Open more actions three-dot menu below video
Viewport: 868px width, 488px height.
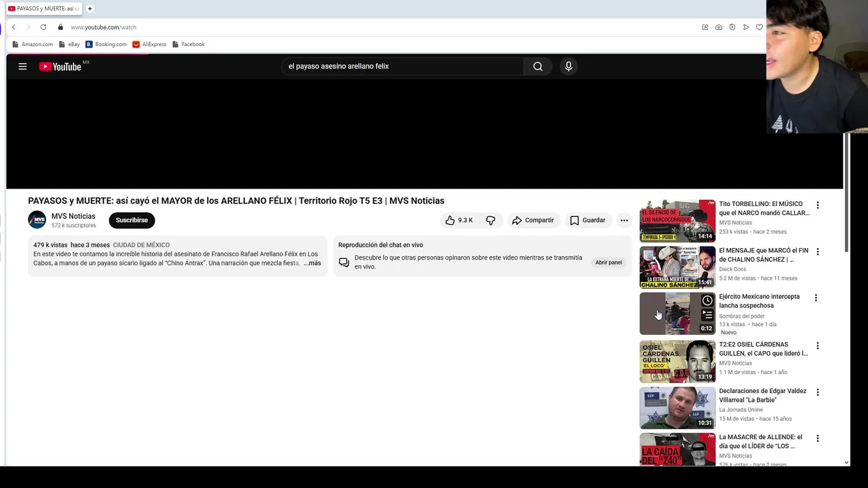pos(624,220)
